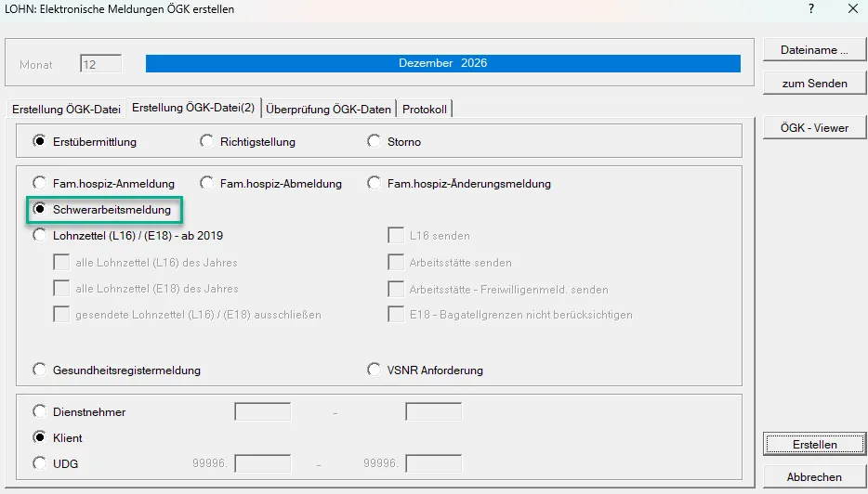Click the Erstellen button
Image resolution: width=868 pixels, height=494 pixels.
click(x=814, y=444)
